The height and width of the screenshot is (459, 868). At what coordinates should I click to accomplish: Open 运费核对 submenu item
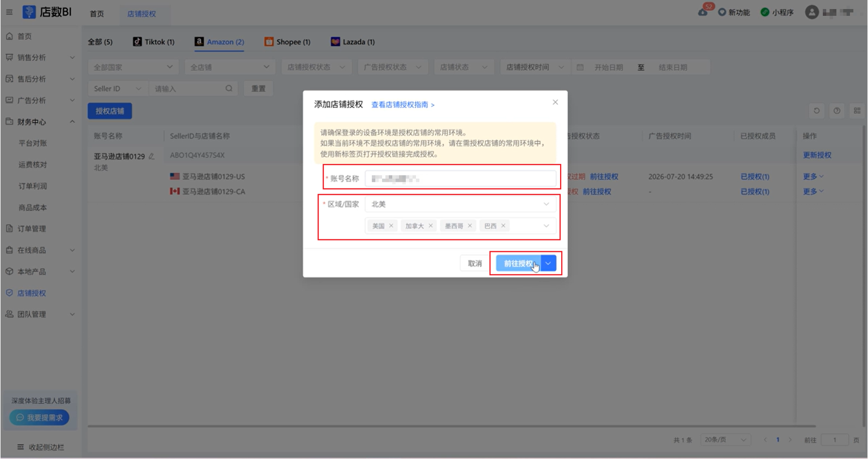[x=33, y=165]
